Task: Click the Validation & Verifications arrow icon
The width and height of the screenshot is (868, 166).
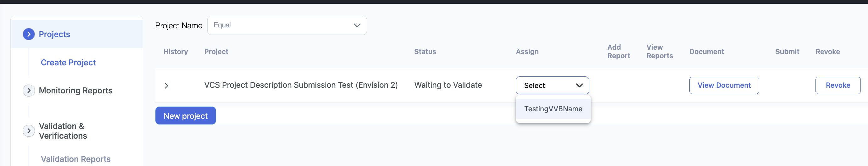Action: [29, 131]
